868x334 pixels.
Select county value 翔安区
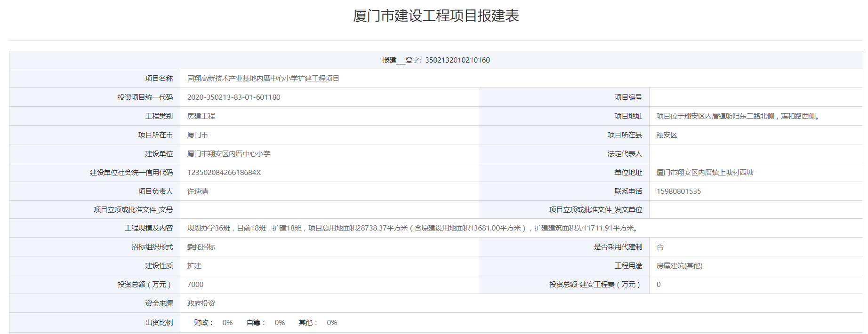(667, 135)
